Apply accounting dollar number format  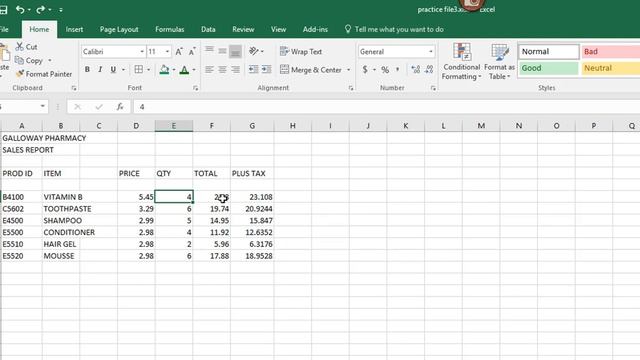click(365, 70)
